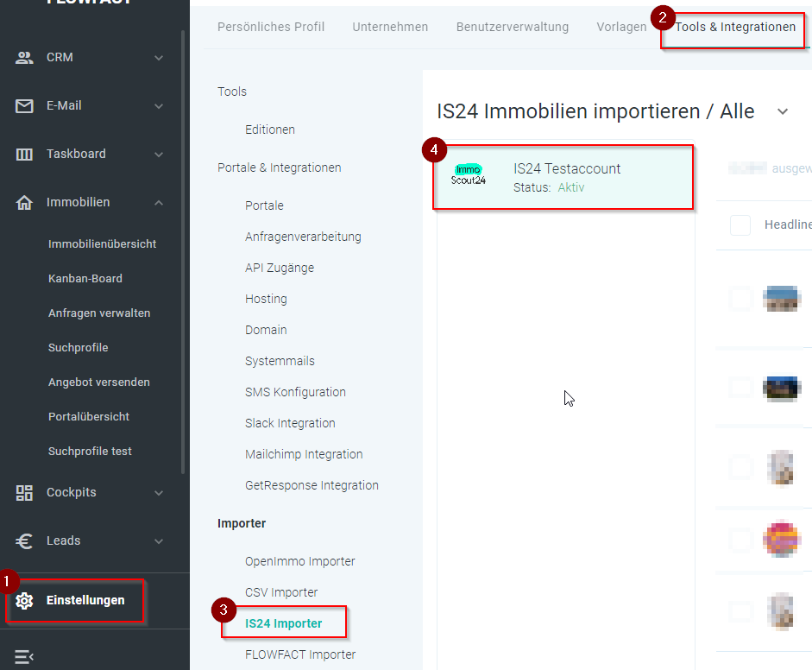
Task: Click the Cockpits dashboard icon
Action: click(24, 493)
